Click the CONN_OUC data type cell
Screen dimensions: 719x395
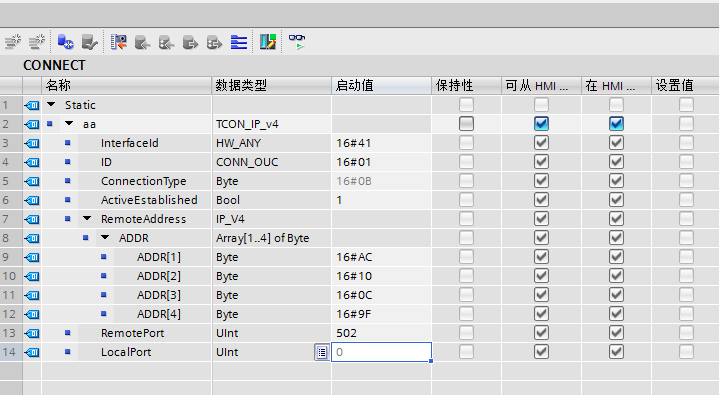271,162
